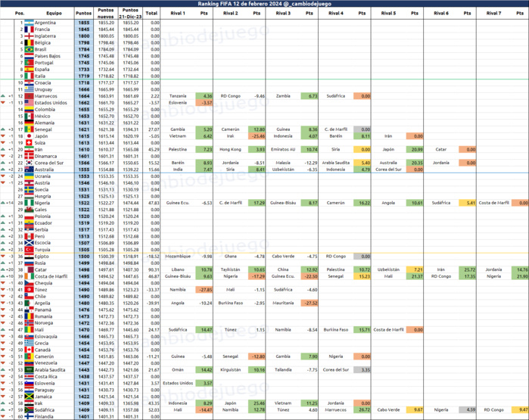This screenshot has height=420, width=529.
Task: Click the Brasil flag icon
Action: [x=29, y=49]
